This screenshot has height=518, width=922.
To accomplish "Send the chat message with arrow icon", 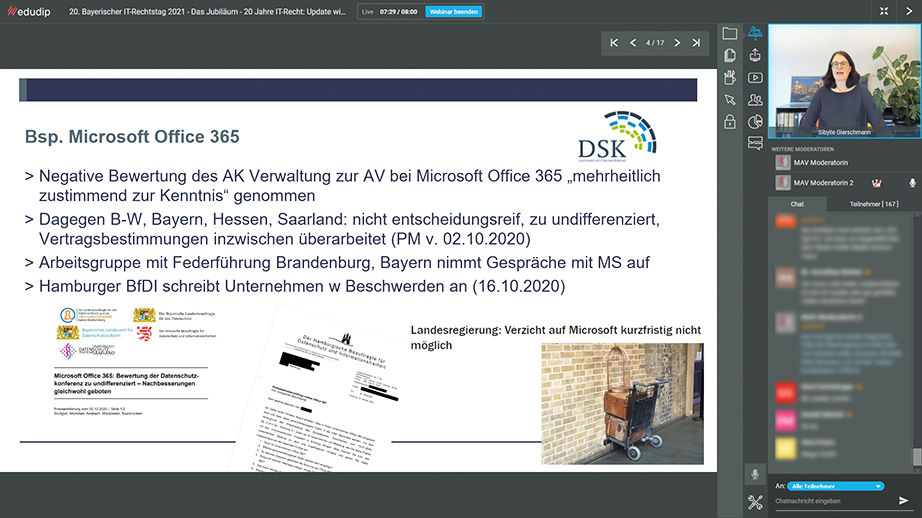I will tap(903, 500).
